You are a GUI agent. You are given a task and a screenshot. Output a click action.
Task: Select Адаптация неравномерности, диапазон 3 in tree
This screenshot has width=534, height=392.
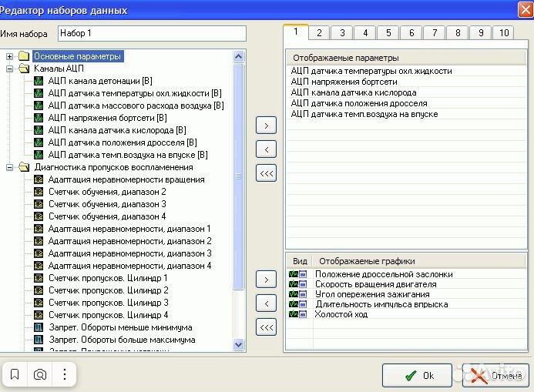click(129, 253)
